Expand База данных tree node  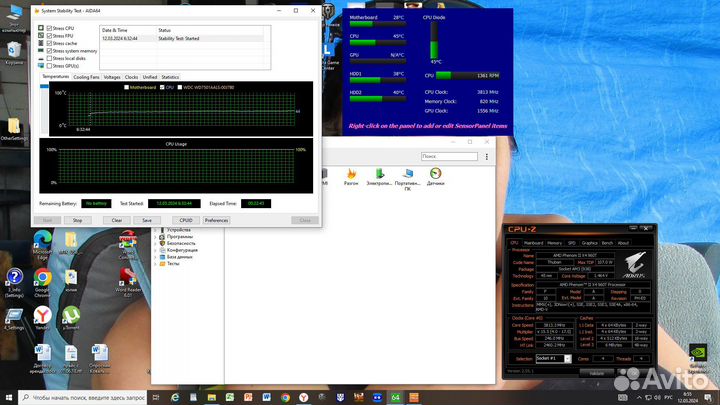pos(155,257)
